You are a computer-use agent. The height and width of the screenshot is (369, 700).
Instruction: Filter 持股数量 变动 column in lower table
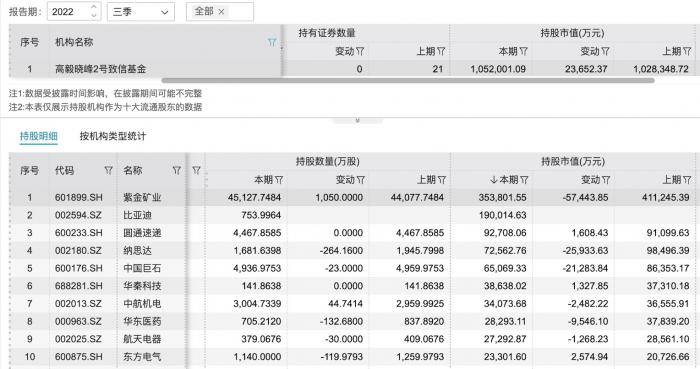(361, 180)
